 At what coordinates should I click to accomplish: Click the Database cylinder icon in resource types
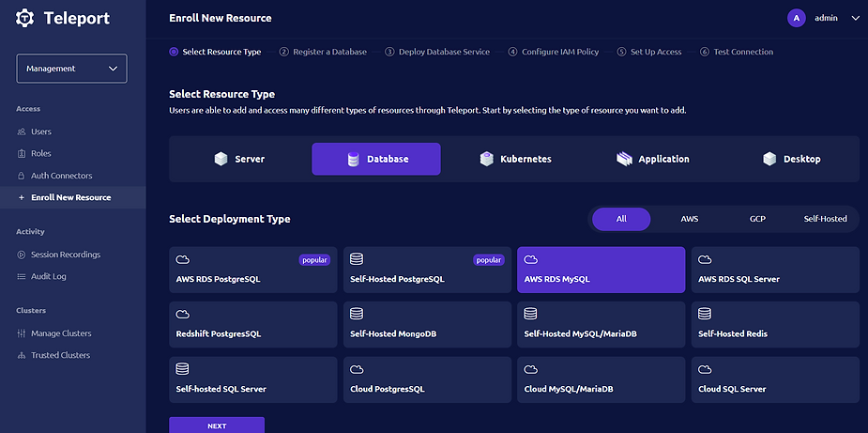pyautogui.click(x=353, y=160)
